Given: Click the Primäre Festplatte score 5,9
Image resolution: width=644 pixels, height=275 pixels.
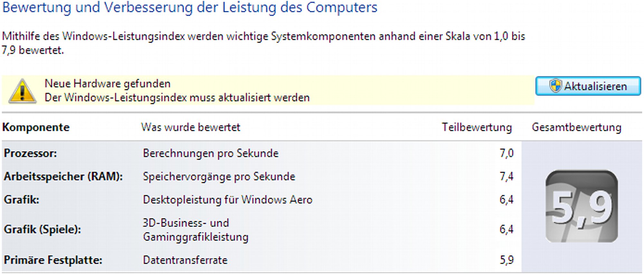Looking at the screenshot, I should click(507, 260).
